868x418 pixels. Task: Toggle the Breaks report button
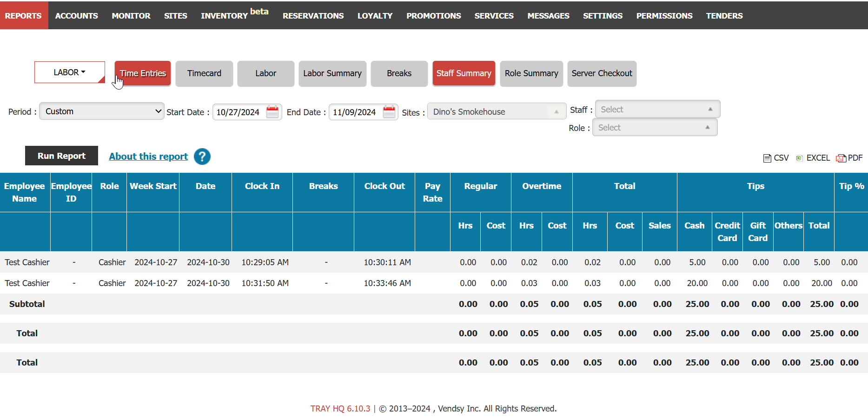[399, 73]
